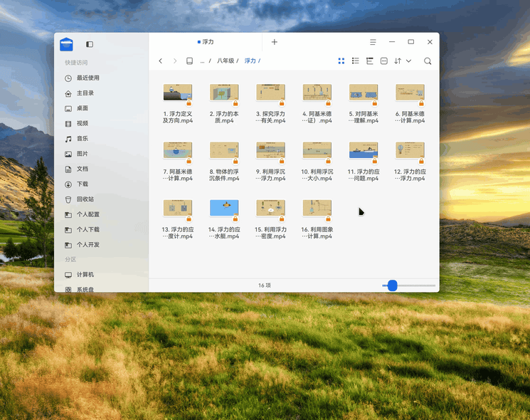This screenshot has width=530, height=420.
Task: Click the file manager app logo
Action: pyautogui.click(x=66, y=44)
